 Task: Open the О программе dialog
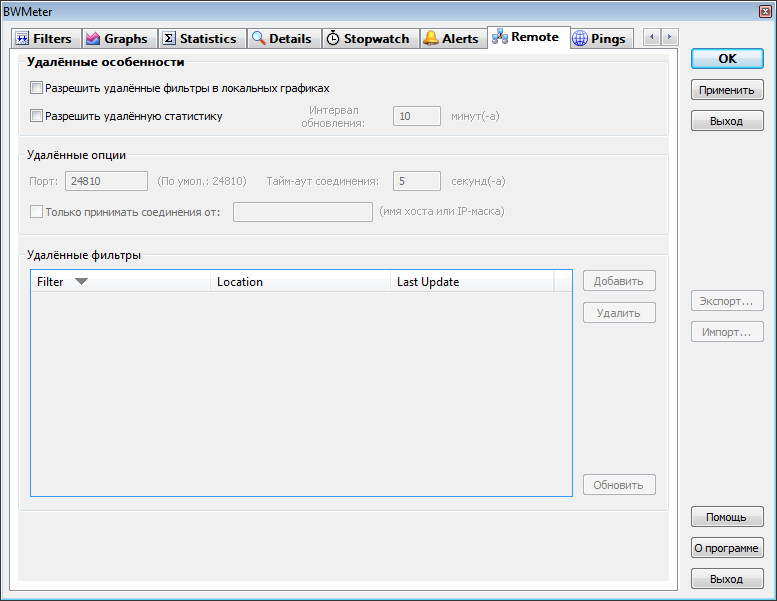[x=727, y=548]
